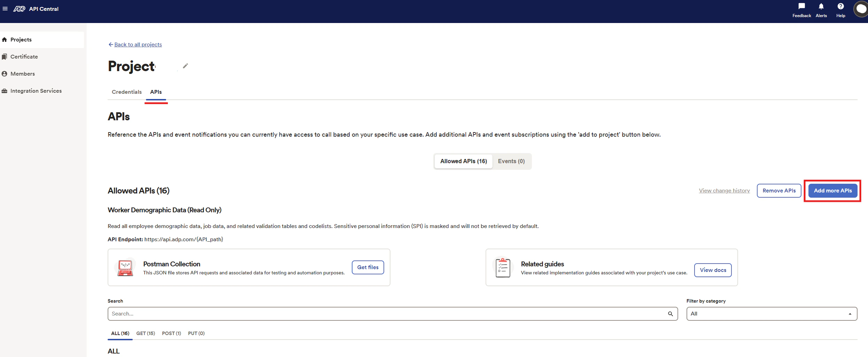Open Integration Services from the sidebar
This screenshot has width=868, height=357.
click(36, 91)
